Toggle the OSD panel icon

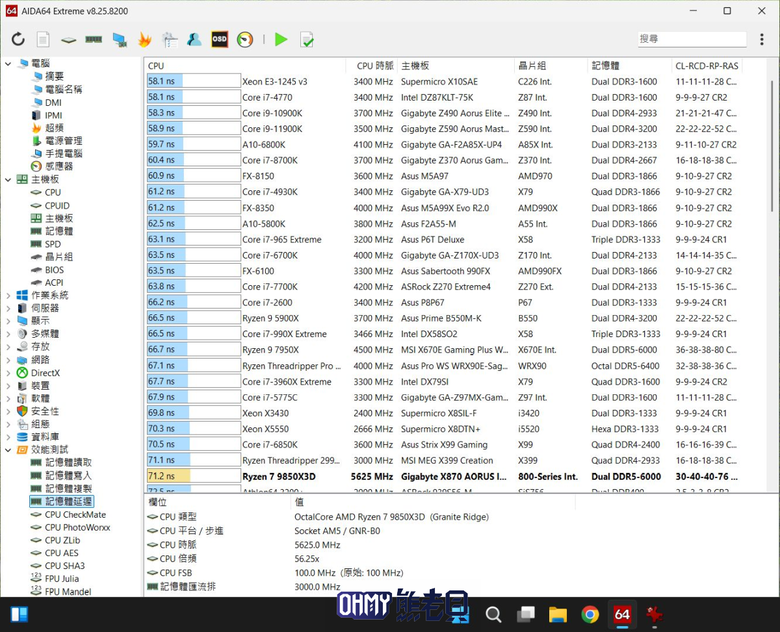tap(219, 39)
